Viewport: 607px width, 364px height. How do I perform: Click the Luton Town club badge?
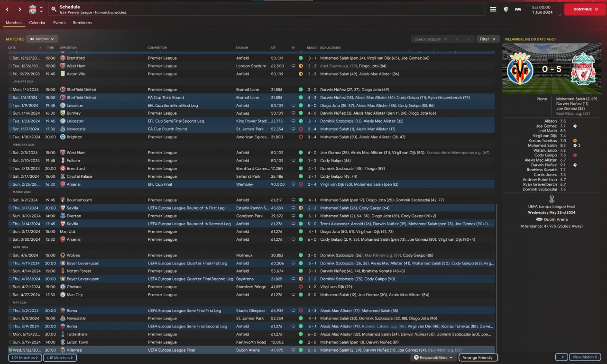coord(63,342)
